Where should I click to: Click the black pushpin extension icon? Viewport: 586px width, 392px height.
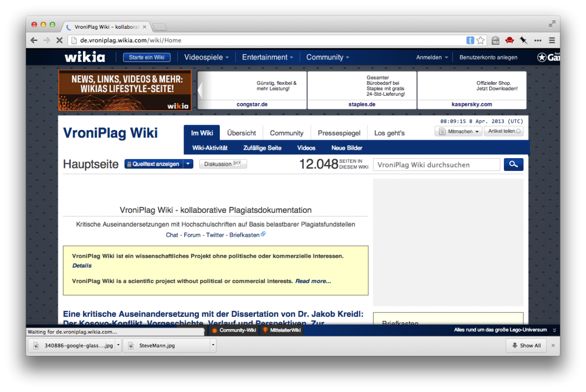[523, 41]
